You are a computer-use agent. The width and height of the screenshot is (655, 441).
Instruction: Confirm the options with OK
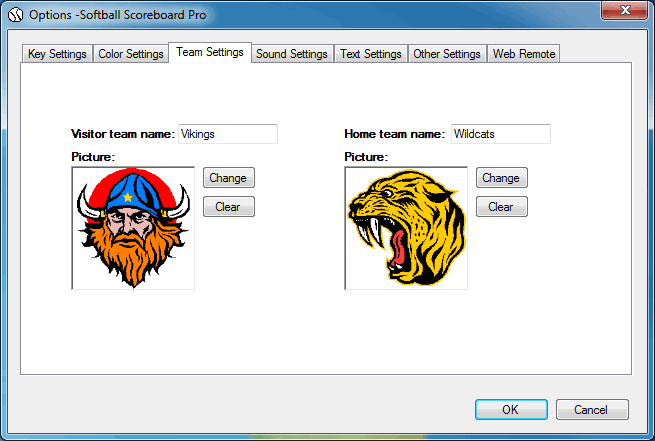pos(510,409)
